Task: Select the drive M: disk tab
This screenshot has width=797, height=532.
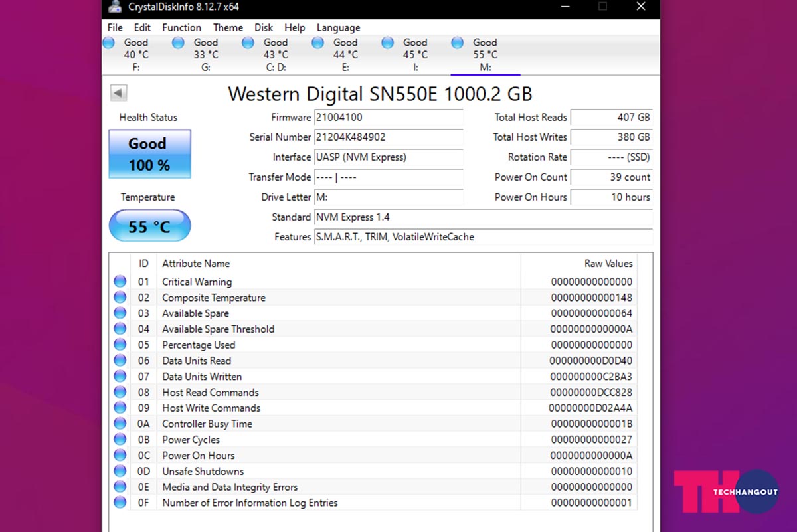Action: point(485,55)
